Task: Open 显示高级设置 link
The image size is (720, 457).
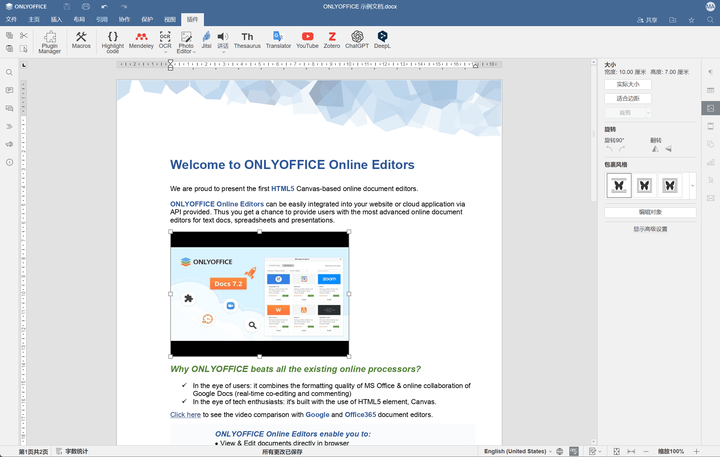Action: (650, 229)
